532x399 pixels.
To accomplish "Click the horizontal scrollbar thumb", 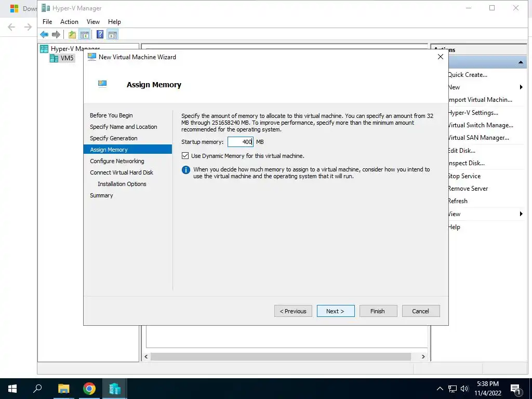I will tap(281, 356).
